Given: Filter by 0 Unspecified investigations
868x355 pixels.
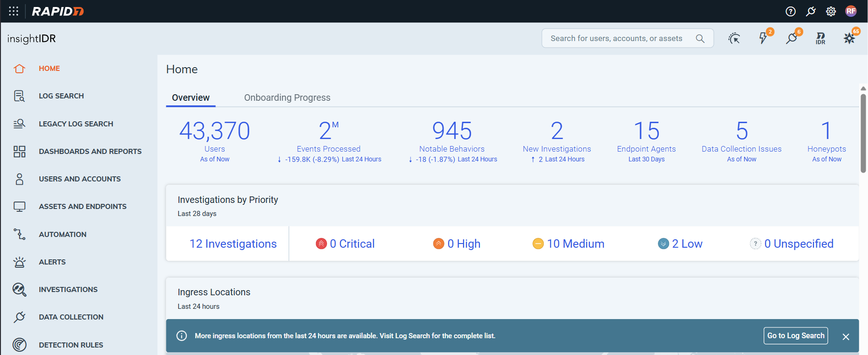Looking at the screenshot, I should point(792,244).
